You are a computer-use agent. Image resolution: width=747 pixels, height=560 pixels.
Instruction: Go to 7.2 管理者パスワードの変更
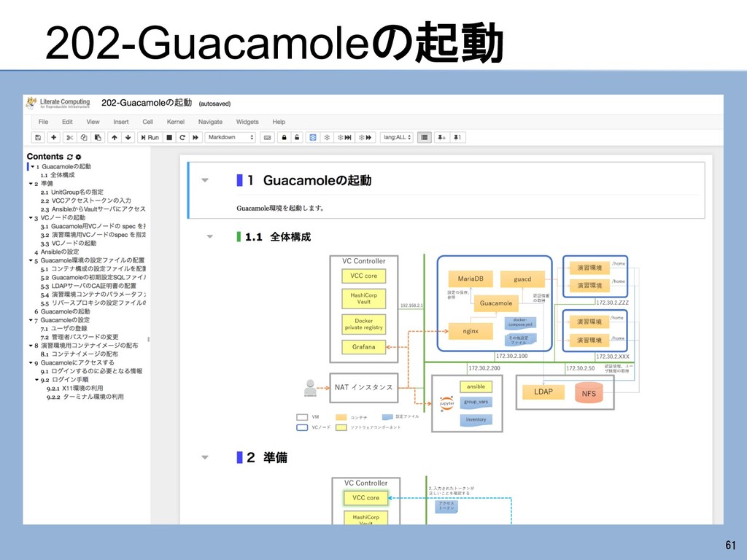79,337
